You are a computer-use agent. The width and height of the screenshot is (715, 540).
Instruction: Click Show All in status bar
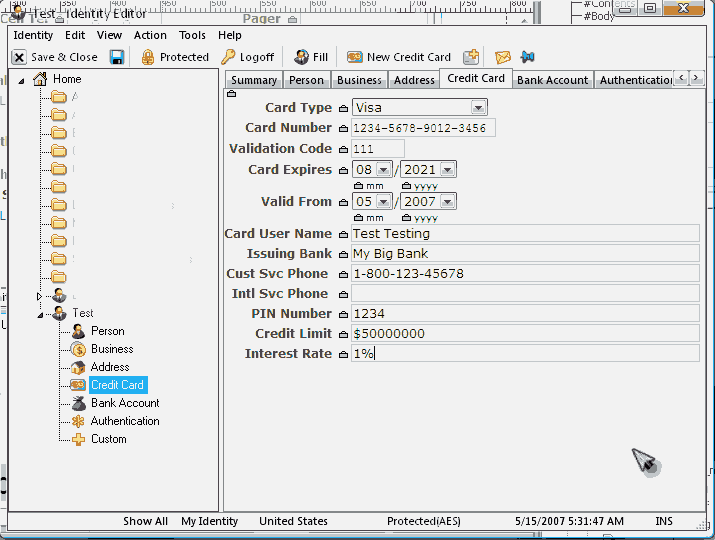145,521
